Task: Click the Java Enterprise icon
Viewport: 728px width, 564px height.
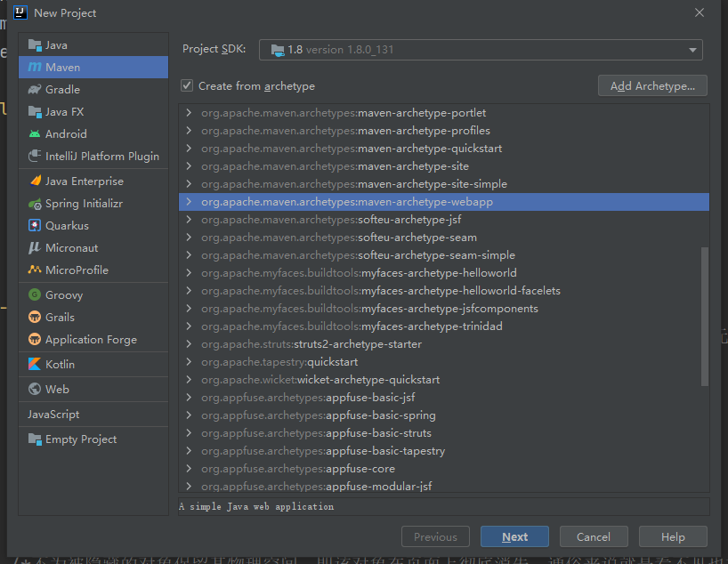Action: 35,181
